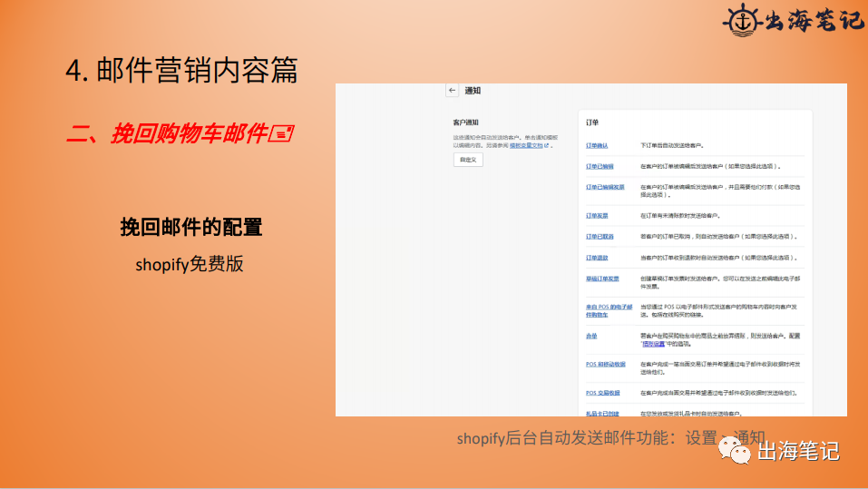Click the bold text 挽回邮件的配置

click(x=191, y=227)
